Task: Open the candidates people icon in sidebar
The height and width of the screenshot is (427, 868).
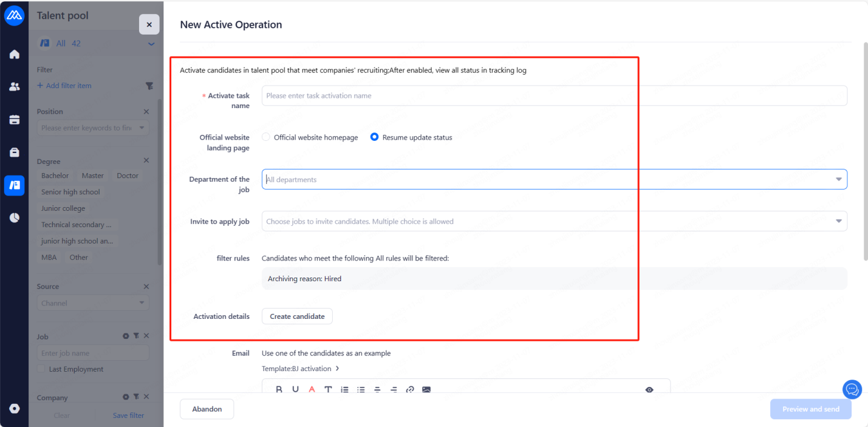Action: point(15,87)
